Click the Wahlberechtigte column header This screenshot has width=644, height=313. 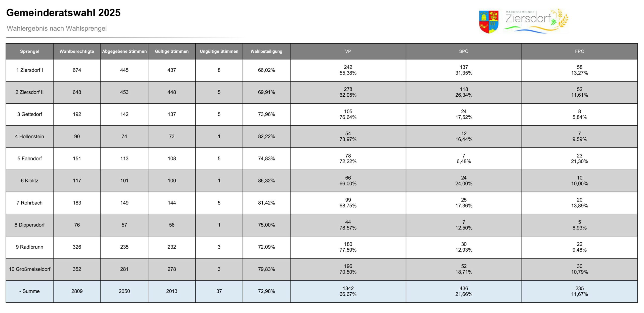click(77, 51)
